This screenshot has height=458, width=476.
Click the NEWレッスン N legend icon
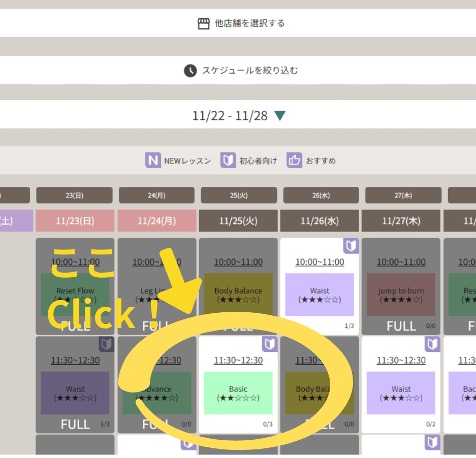153,160
